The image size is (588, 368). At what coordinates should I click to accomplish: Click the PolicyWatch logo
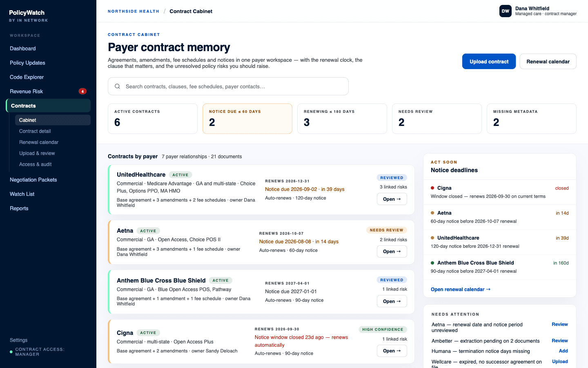coord(27,13)
